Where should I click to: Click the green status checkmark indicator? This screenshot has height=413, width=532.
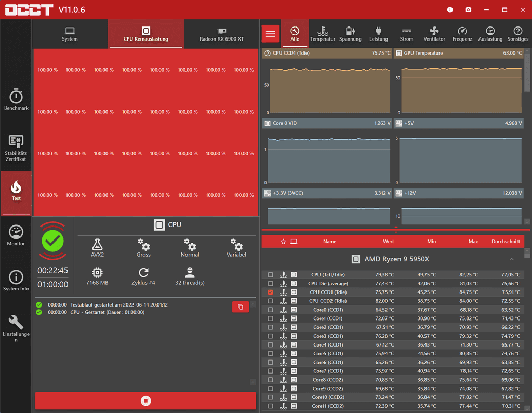[x=52, y=241]
